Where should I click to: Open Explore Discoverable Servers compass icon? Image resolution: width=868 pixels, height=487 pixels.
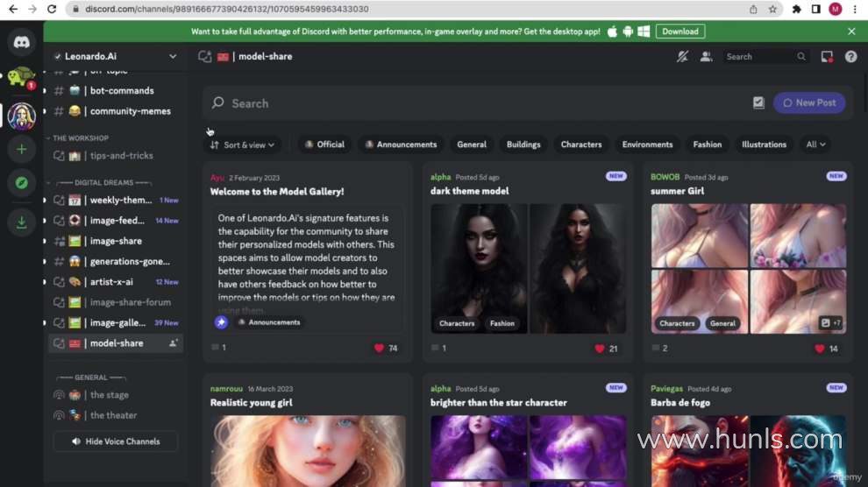click(22, 183)
